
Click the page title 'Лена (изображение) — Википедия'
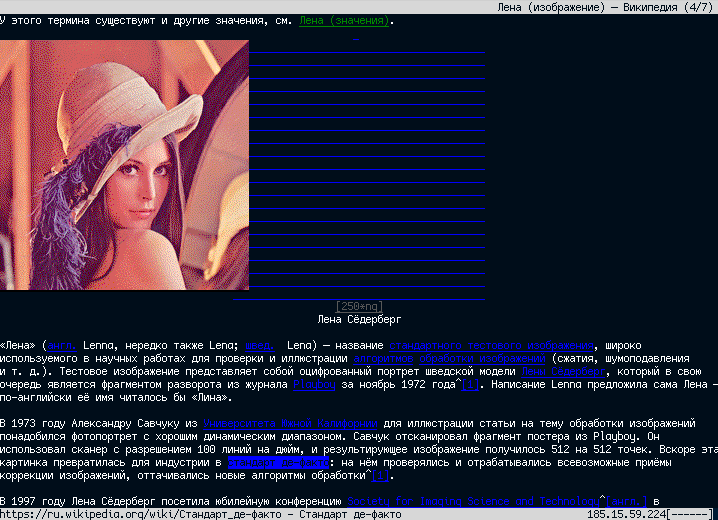(587, 7)
